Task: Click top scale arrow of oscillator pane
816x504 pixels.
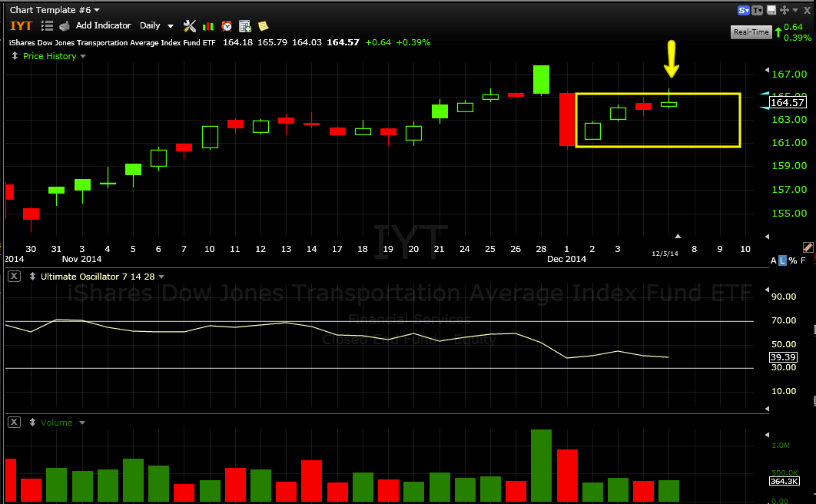Action: [767, 289]
